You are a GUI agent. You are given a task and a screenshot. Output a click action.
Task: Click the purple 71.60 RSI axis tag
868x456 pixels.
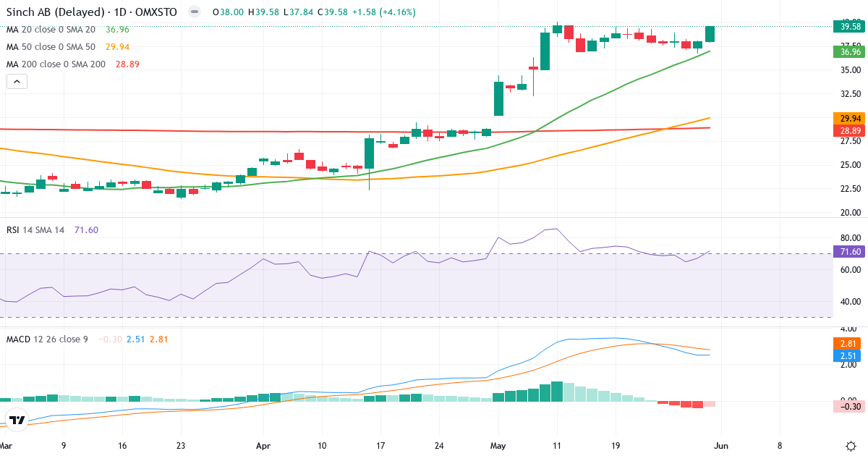coord(851,252)
